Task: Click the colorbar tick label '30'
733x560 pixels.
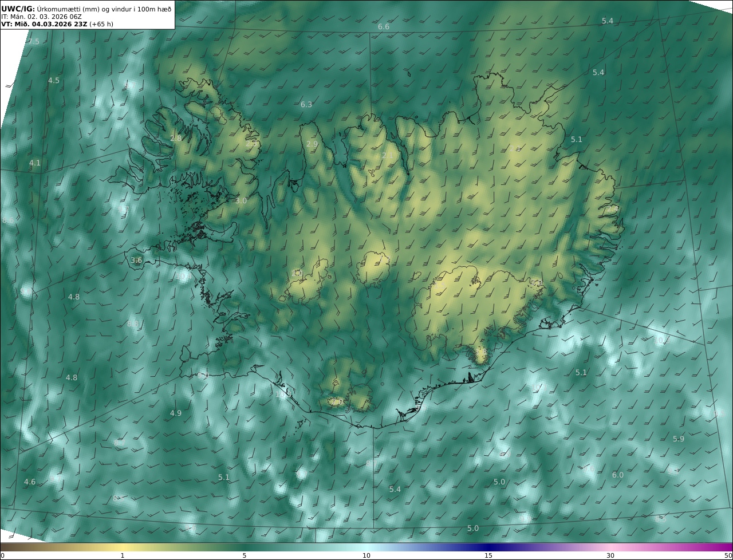Action: pos(610,555)
